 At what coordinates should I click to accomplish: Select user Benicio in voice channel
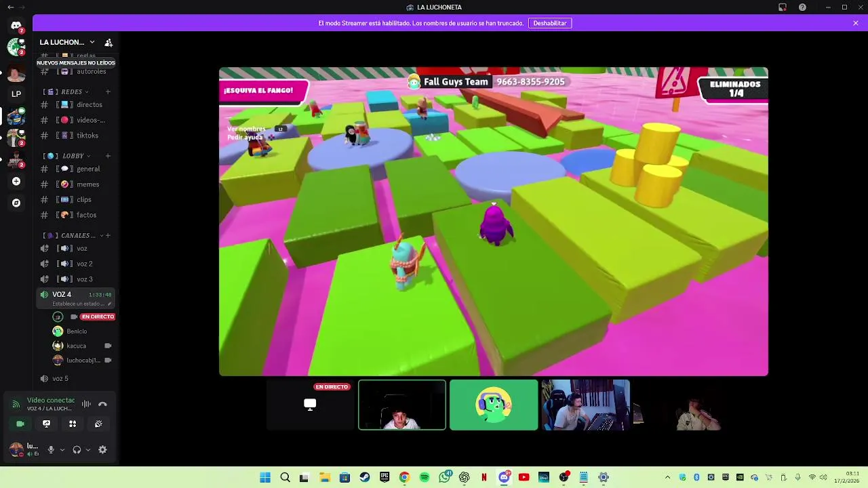(x=83, y=331)
